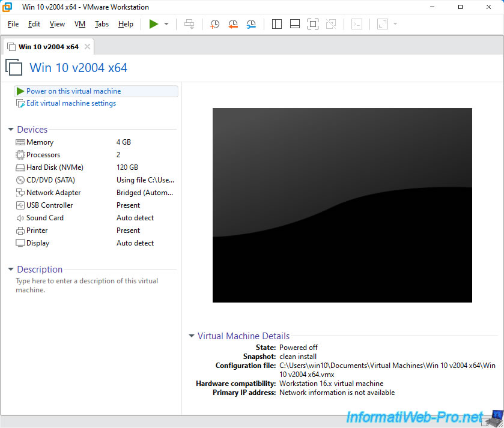
Task: Take a snapshot using the toolbar icon
Action: pos(214,24)
